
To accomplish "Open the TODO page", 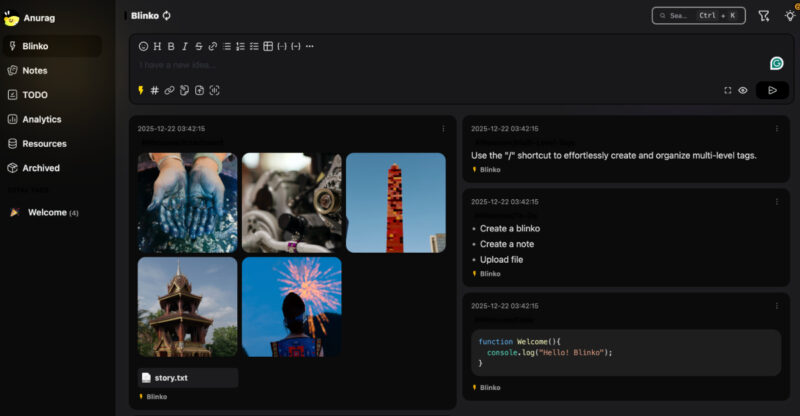I will pyautogui.click(x=52, y=95).
